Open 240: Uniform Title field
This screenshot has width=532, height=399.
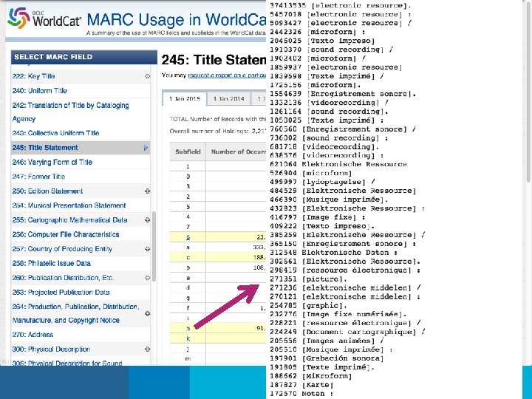pyautogui.click(x=40, y=91)
